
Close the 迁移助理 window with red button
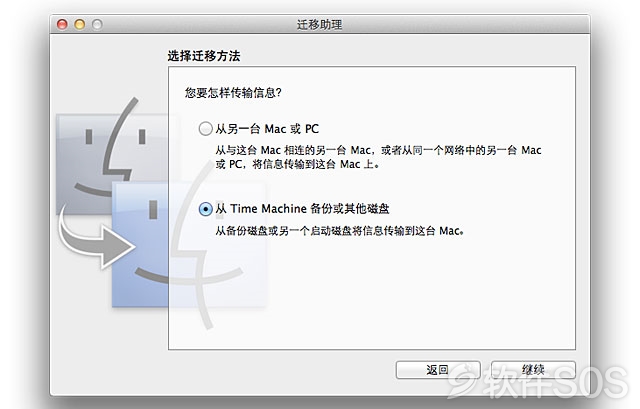click(x=62, y=24)
